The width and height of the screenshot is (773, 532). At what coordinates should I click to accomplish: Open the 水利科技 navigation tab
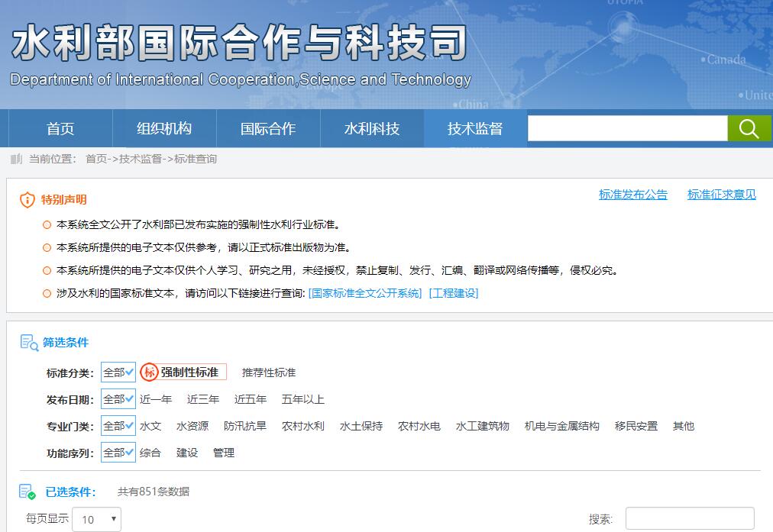point(372,128)
